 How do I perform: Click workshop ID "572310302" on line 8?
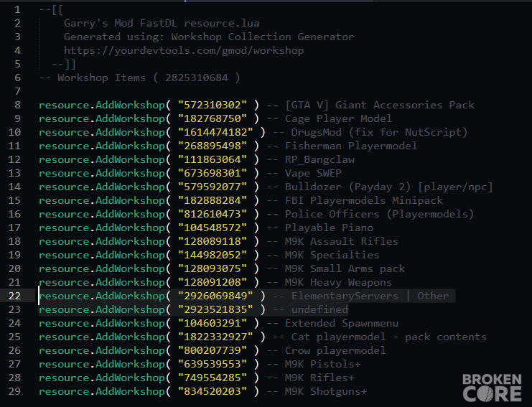coord(213,105)
